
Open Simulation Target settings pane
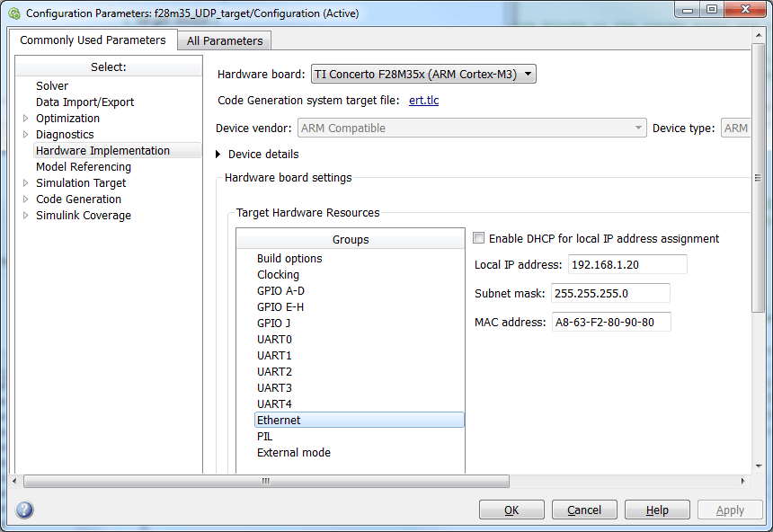81,183
